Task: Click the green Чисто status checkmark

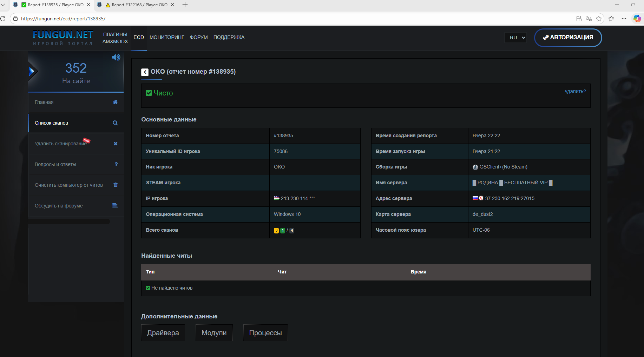Action: click(x=149, y=93)
